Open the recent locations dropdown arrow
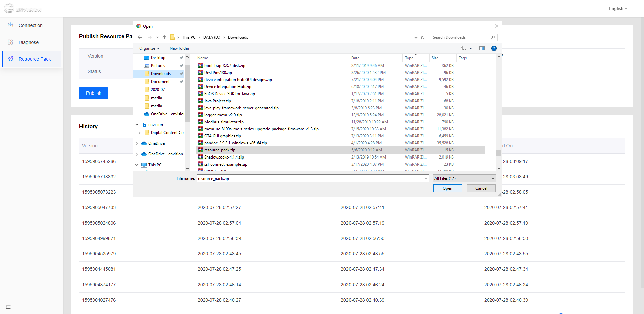 point(157,37)
